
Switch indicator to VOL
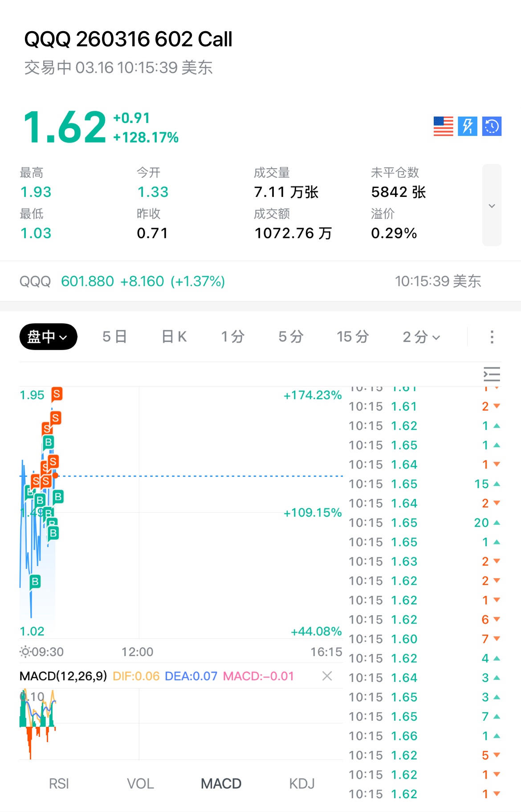click(140, 783)
